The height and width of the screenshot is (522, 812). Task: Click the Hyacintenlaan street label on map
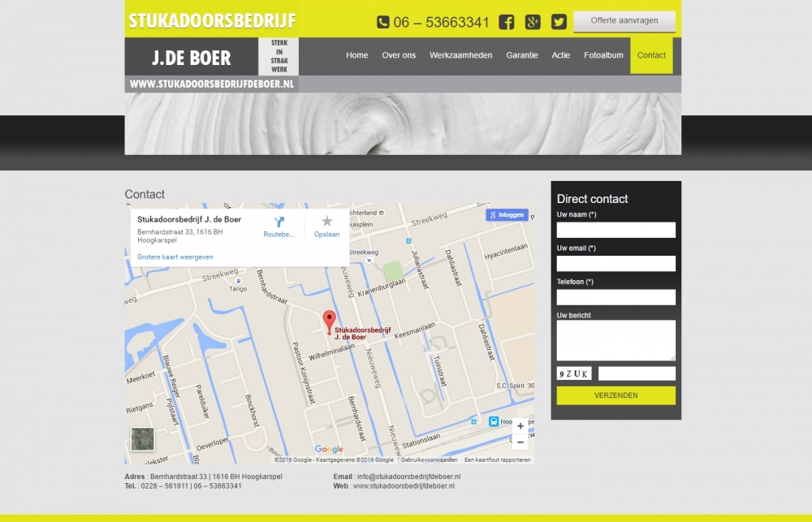click(506, 252)
